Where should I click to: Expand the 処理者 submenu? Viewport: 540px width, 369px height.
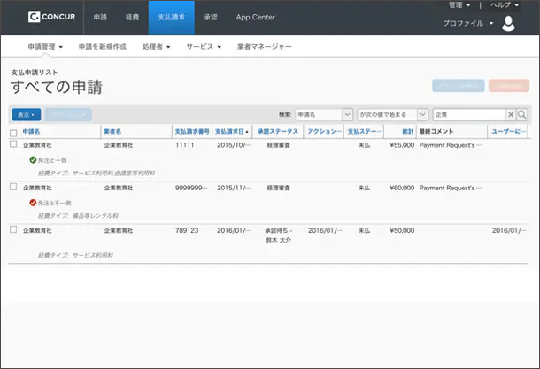(x=156, y=47)
